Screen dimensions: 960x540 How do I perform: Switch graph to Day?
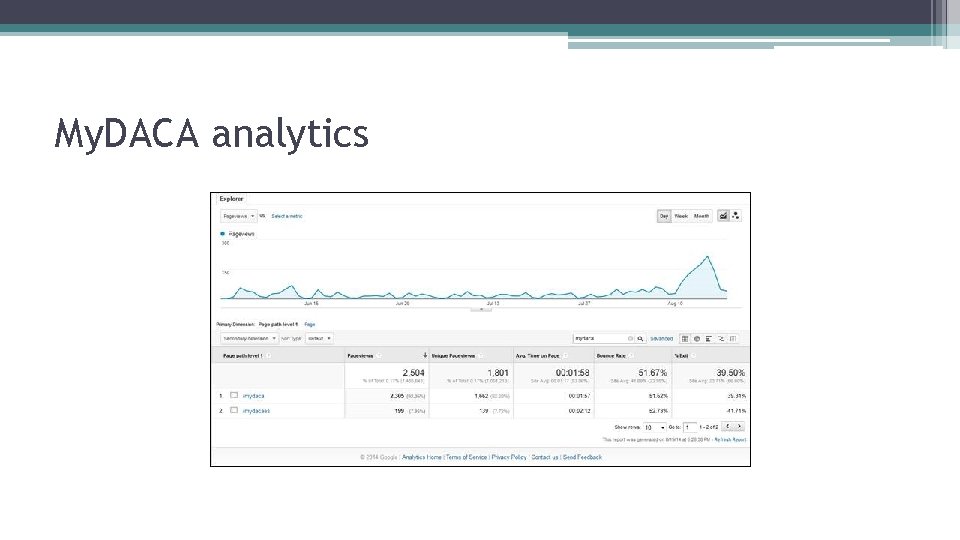[664, 216]
